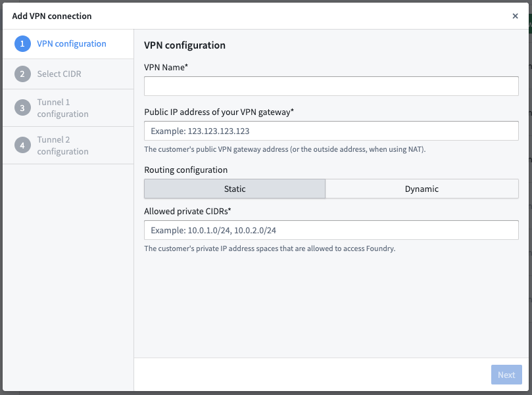Click the VPN configuration heading in content area
532x395 pixels.
point(185,45)
